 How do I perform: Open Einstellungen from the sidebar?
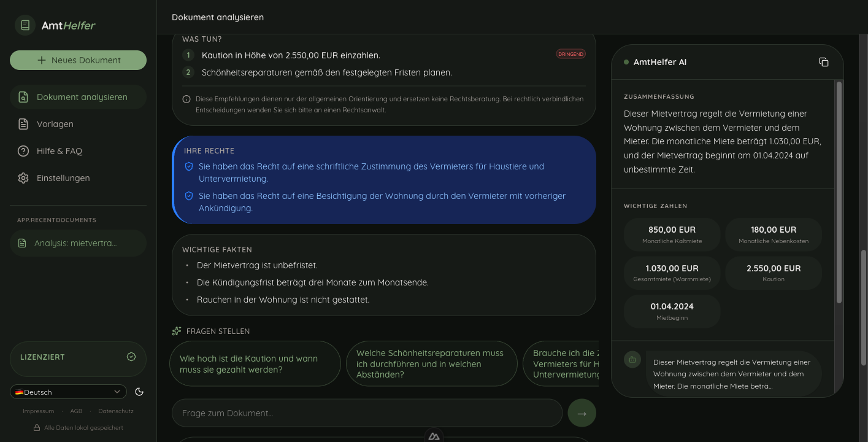click(63, 178)
